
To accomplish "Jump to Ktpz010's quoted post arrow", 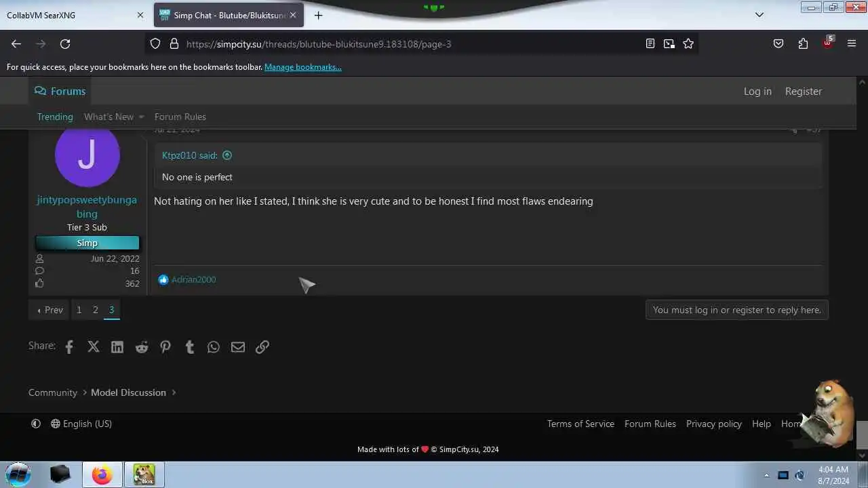I will tap(227, 155).
